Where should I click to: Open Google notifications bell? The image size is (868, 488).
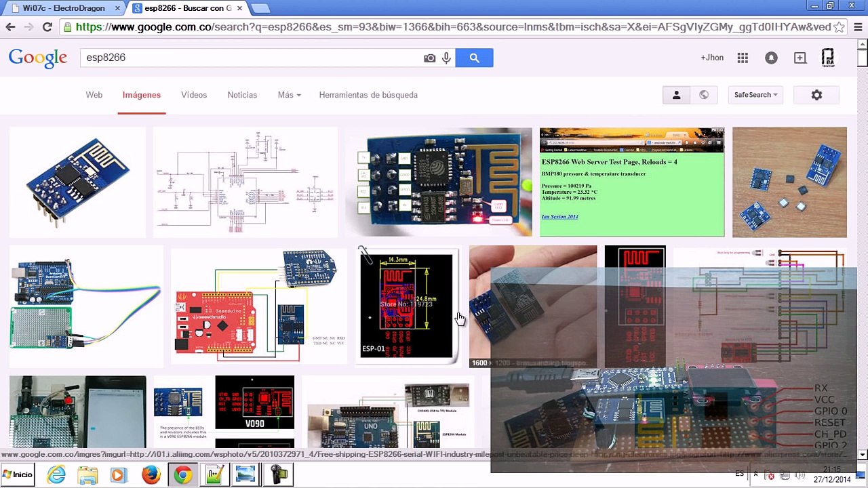click(x=771, y=58)
